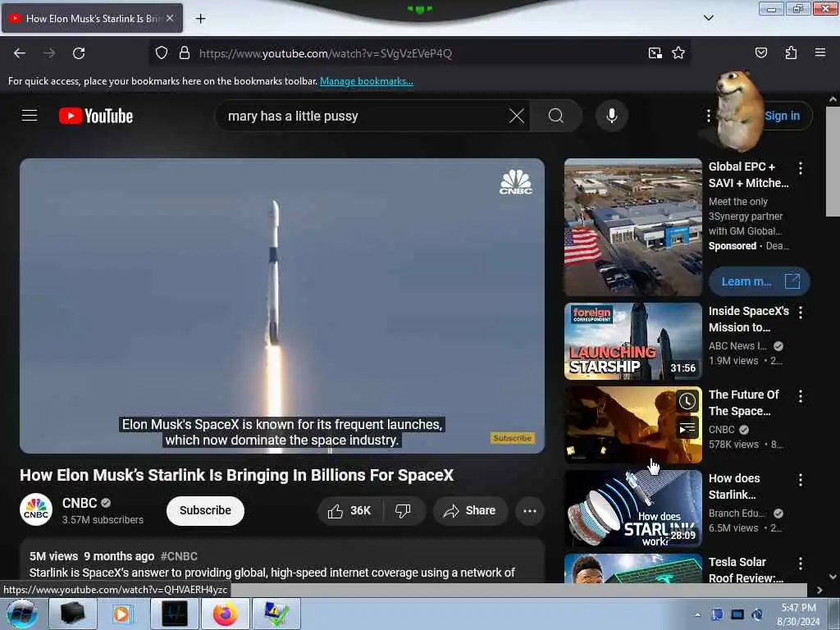Open options for Global EPC ad

pyautogui.click(x=801, y=168)
